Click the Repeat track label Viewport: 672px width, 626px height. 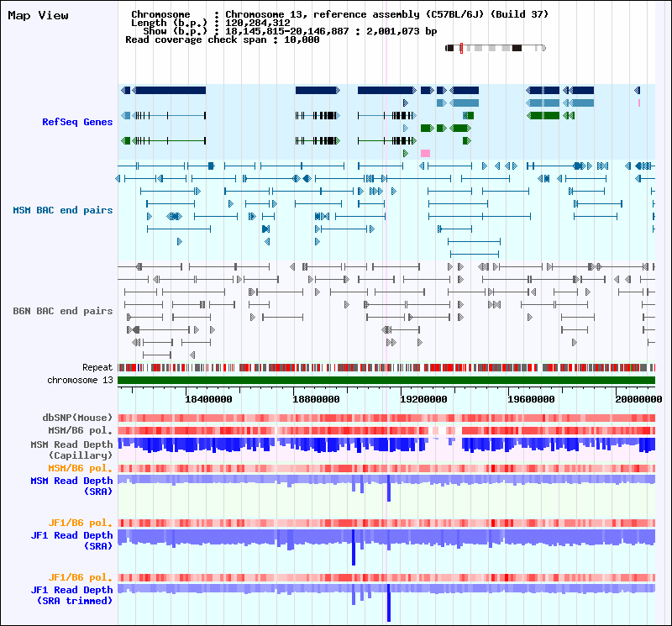[x=97, y=367]
